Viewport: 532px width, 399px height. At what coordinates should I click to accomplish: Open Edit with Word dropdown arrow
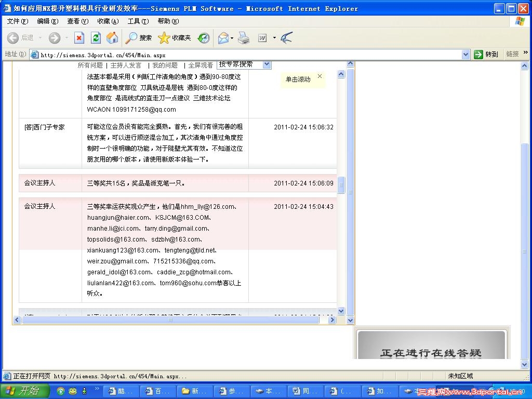[274, 38]
